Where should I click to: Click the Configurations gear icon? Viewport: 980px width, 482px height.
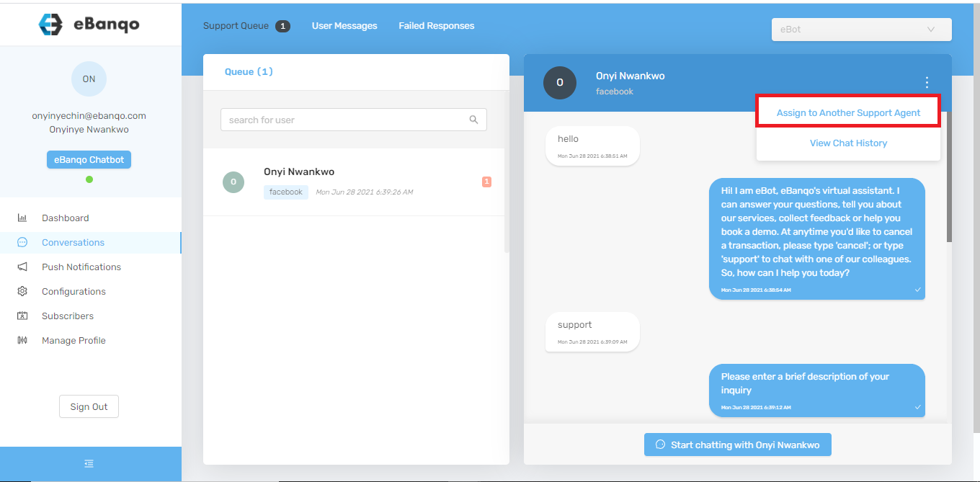(x=22, y=291)
